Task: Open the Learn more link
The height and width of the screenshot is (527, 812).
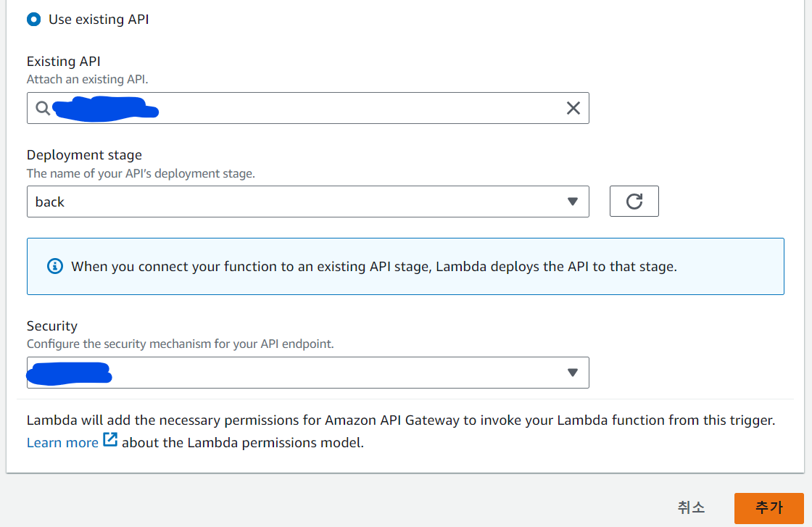Action: click(x=62, y=442)
